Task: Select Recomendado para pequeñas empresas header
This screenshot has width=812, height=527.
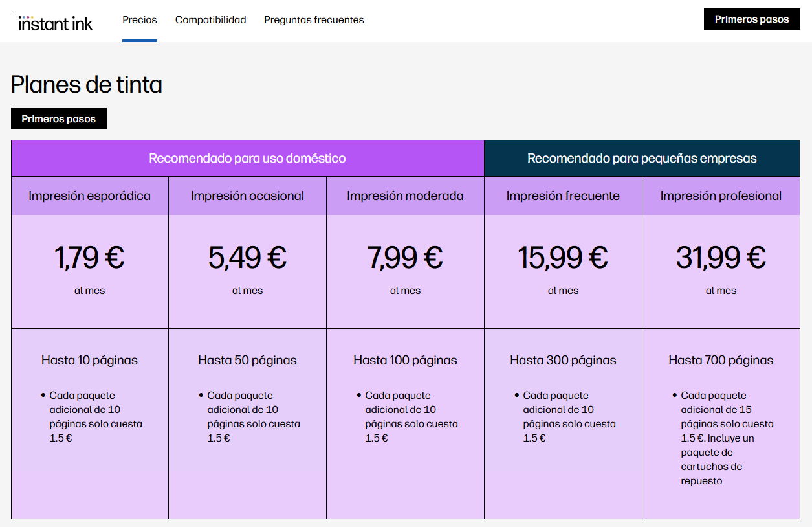Action: point(642,159)
